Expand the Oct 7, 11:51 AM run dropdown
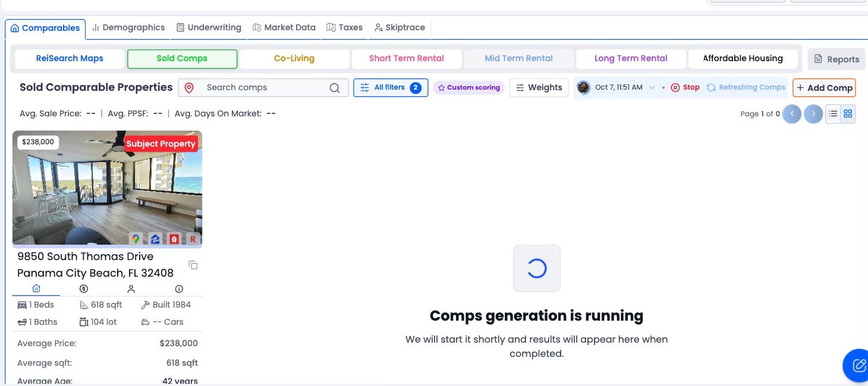 pyautogui.click(x=652, y=87)
